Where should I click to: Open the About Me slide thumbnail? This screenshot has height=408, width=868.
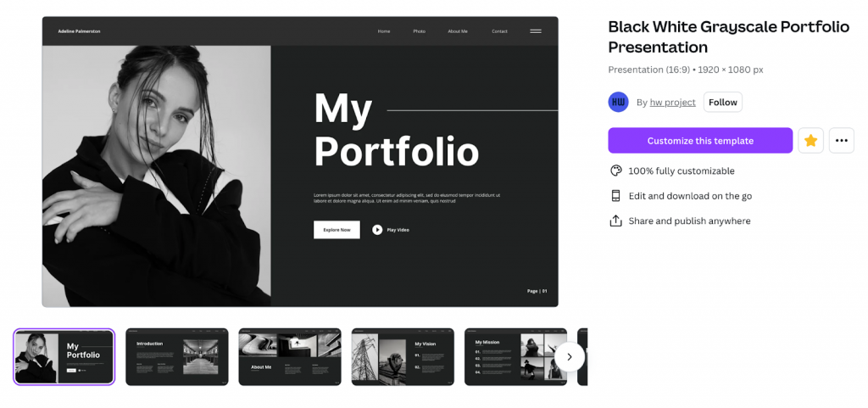pyautogui.click(x=290, y=357)
